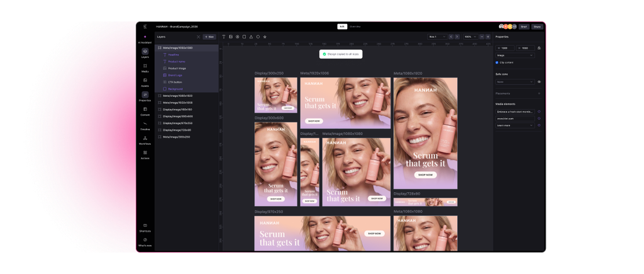
Task: Open the Learn more dropdown
Action: point(515,125)
